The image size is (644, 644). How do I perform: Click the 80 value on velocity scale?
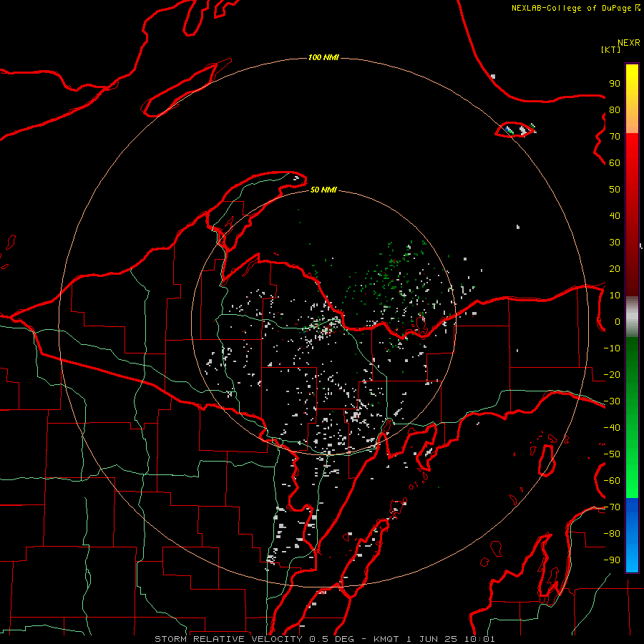[x=615, y=110]
